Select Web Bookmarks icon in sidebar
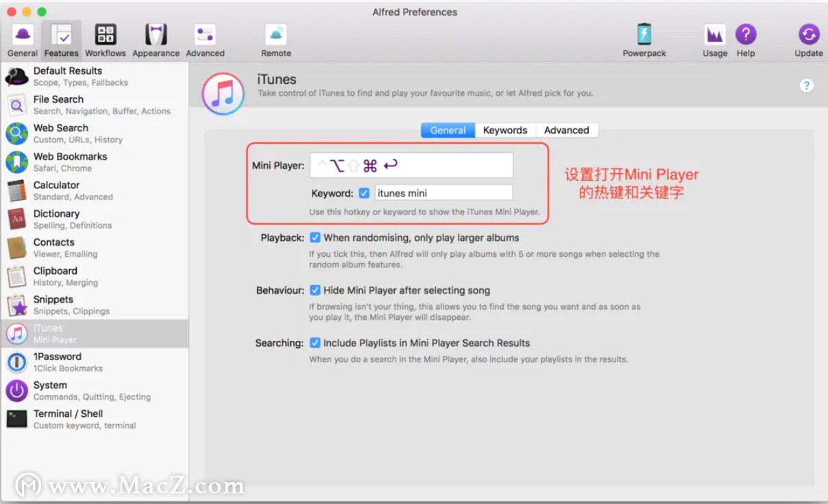828x504 pixels. 17,162
